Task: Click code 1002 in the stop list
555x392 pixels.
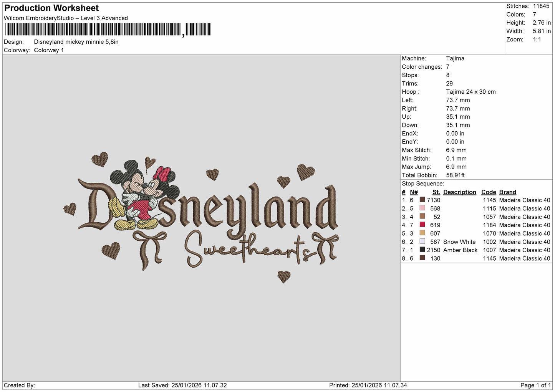Action: (x=490, y=242)
